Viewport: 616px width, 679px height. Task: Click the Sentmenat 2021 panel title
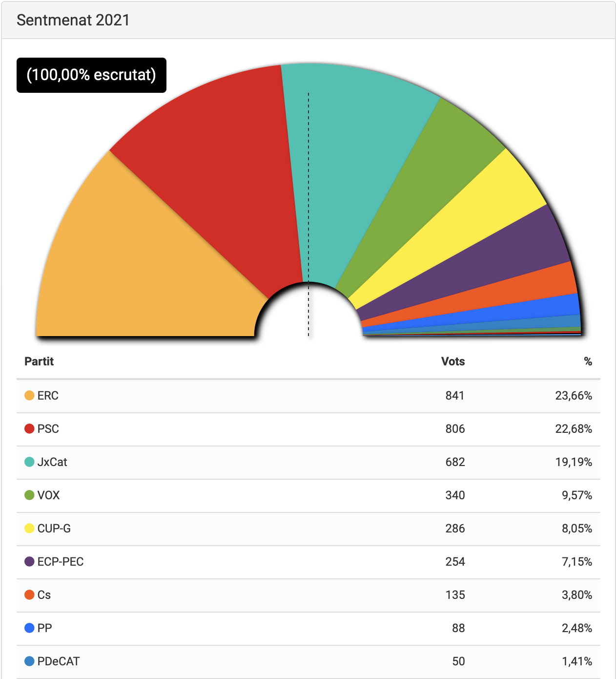(x=73, y=20)
